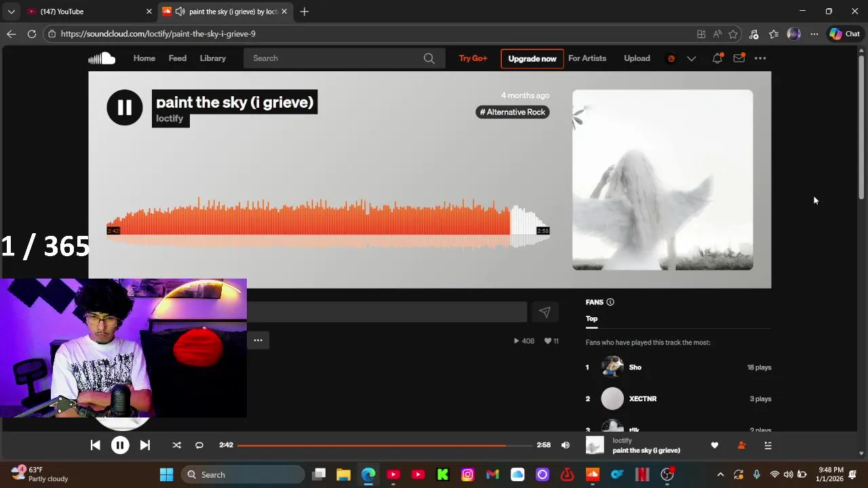Enlarge the track artwork image

click(x=663, y=180)
